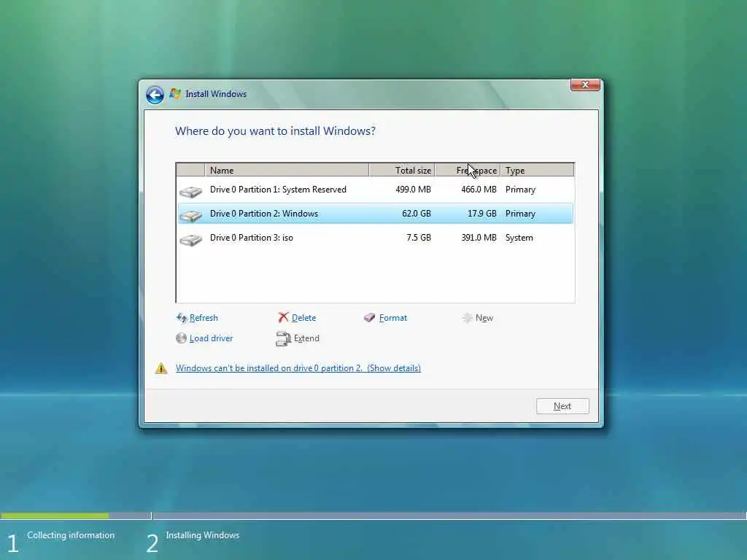The width and height of the screenshot is (747, 560).
Task: Click the Extend partition icon
Action: (x=283, y=338)
